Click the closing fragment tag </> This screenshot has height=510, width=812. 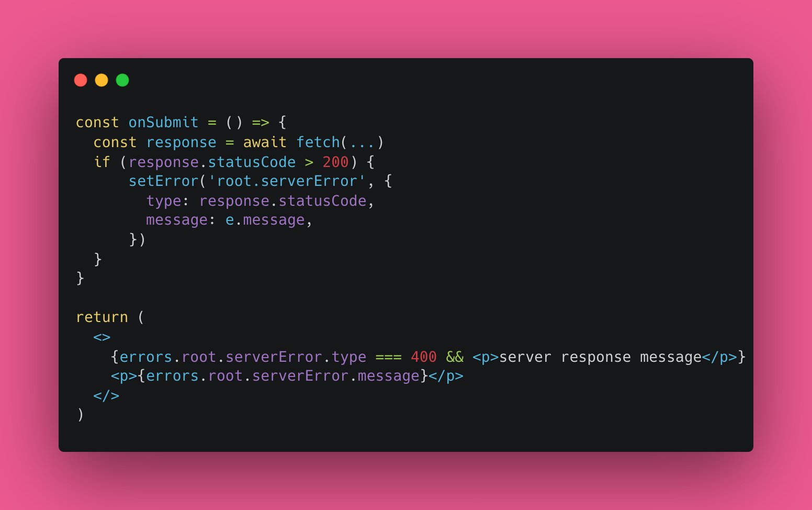[x=106, y=396]
